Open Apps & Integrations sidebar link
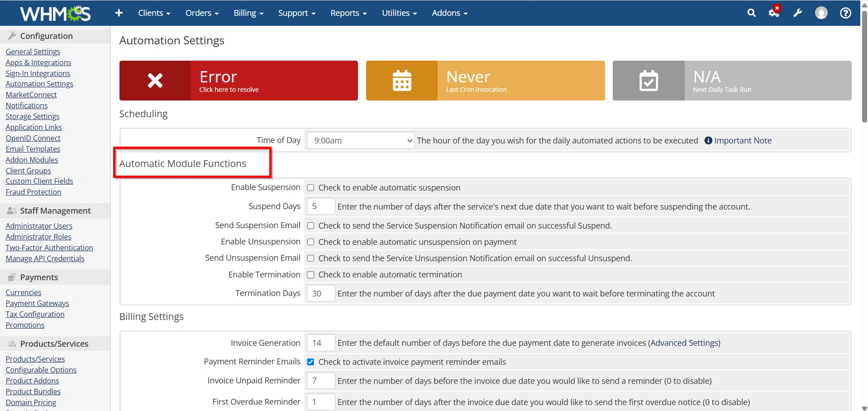This screenshot has height=411, width=868. point(38,62)
